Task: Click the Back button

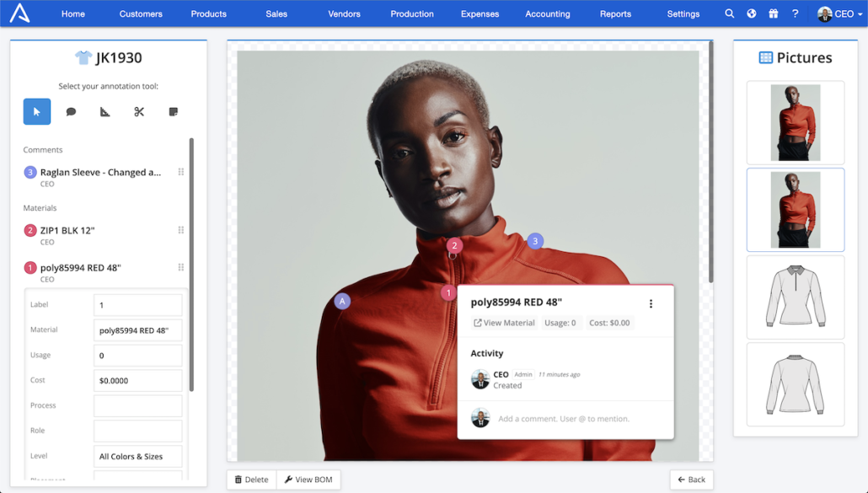Action: pos(691,480)
